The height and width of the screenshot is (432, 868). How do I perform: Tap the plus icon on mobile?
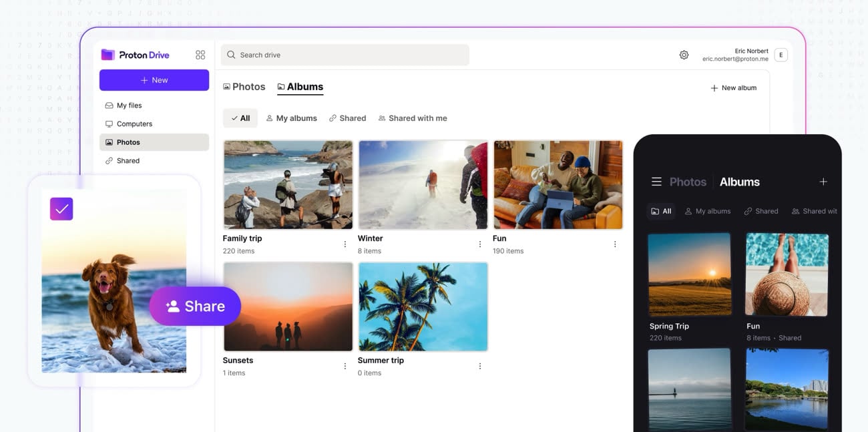[823, 182]
